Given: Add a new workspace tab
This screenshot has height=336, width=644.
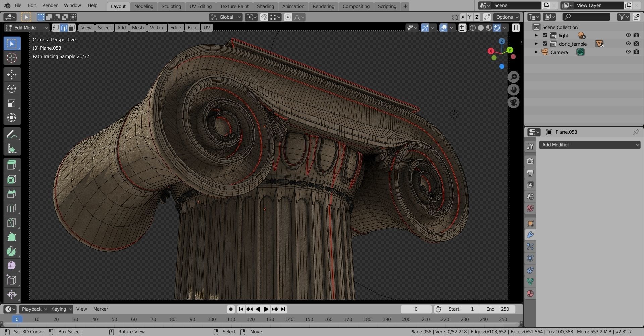Looking at the screenshot, I should click(x=405, y=6).
